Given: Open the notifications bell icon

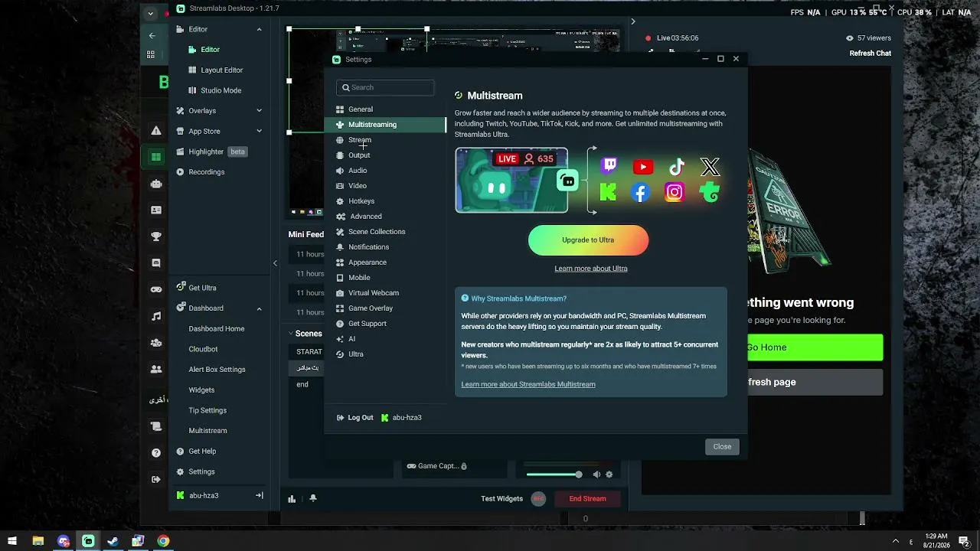Looking at the screenshot, I should click(x=312, y=499).
